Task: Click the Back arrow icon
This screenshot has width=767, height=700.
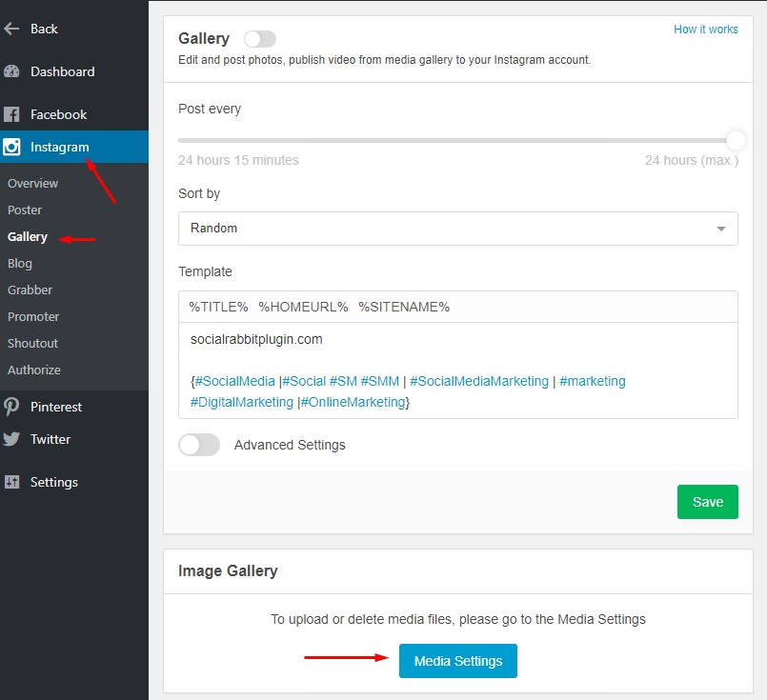Action: coord(11,29)
